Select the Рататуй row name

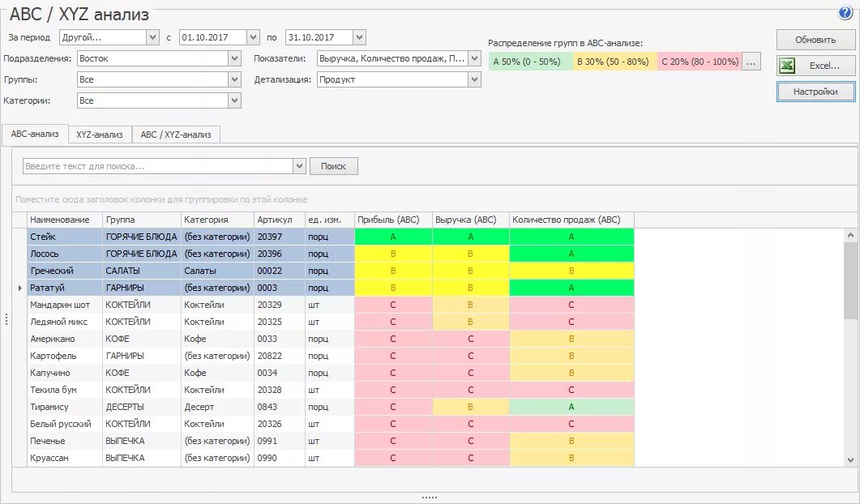point(47,288)
